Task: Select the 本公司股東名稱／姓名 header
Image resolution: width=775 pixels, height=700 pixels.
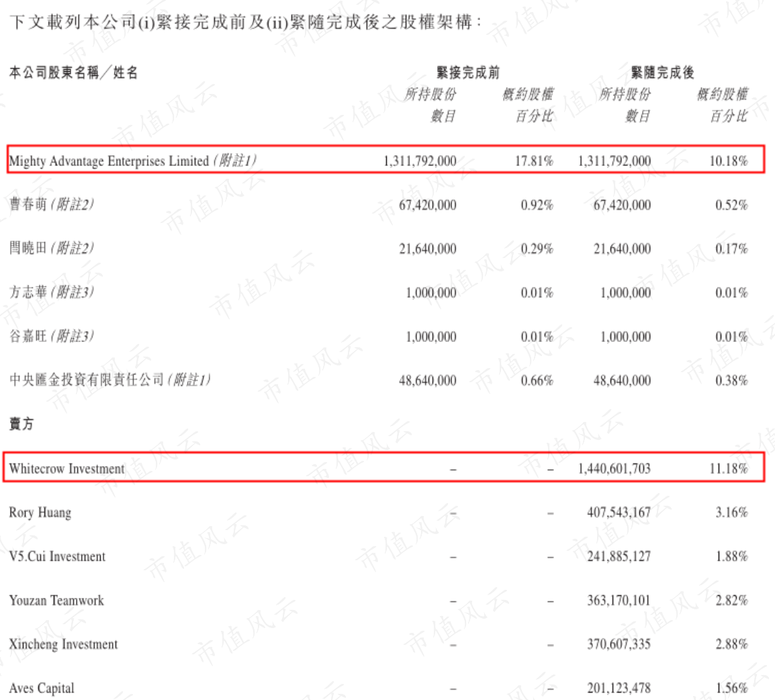Action: pyautogui.click(x=73, y=73)
